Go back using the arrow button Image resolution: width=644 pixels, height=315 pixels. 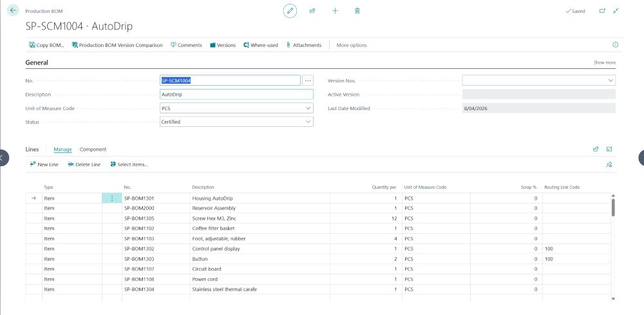pyautogui.click(x=13, y=11)
